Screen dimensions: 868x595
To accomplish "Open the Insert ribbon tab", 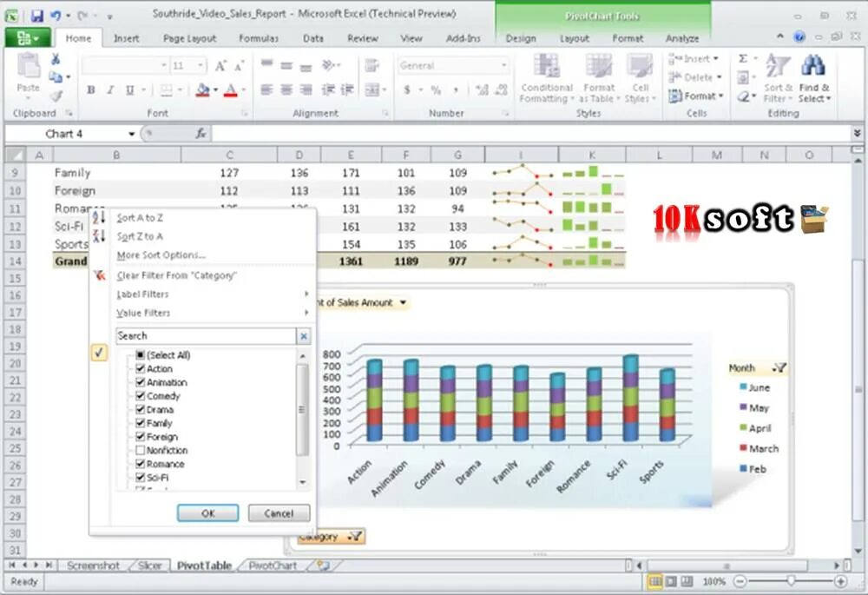I will (126, 38).
